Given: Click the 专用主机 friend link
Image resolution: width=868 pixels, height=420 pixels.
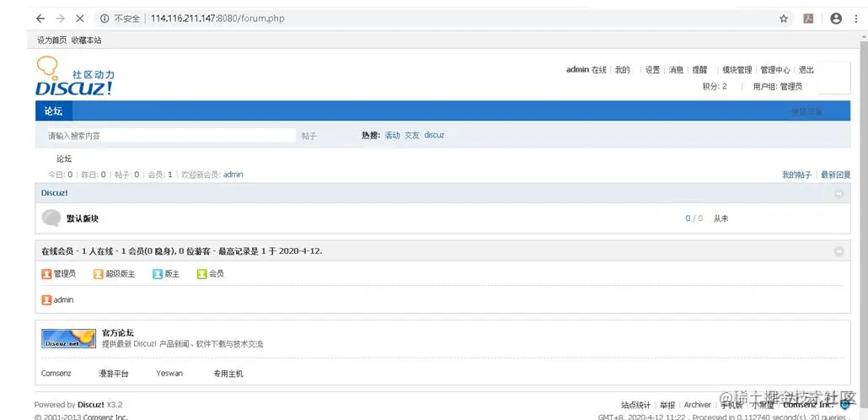Looking at the screenshot, I should (x=228, y=374).
